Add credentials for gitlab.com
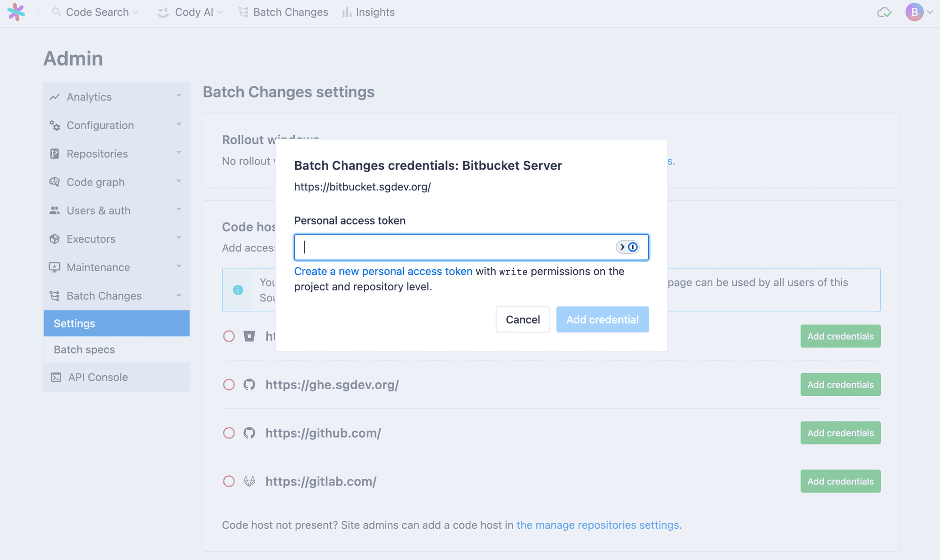Viewport: 940px width, 560px height. click(x=840, y=482)
